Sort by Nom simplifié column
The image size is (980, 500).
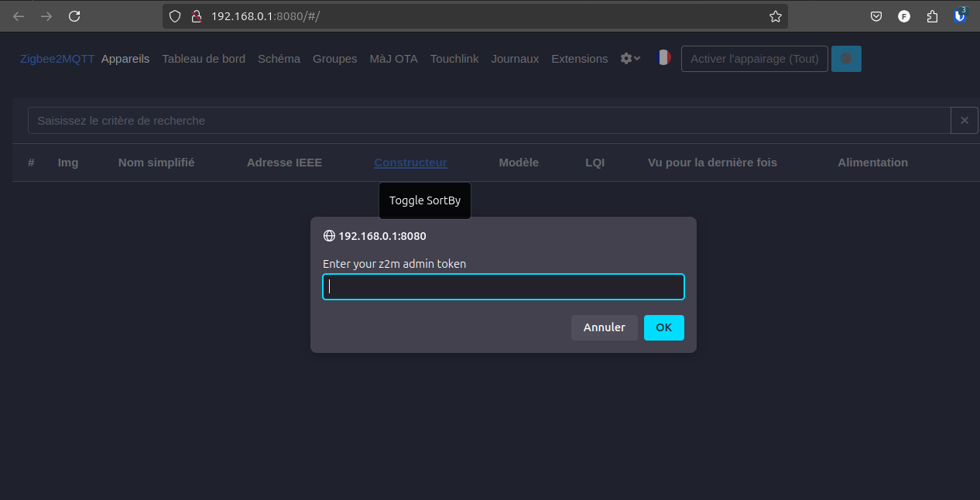tap(156, 163)
